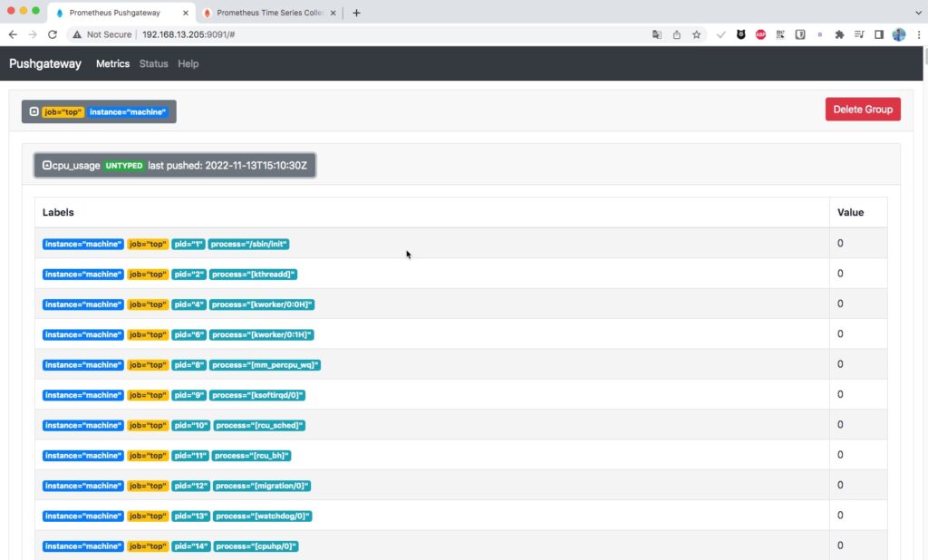Close the Prometheus Pushgateway tab

coord(185,13)
